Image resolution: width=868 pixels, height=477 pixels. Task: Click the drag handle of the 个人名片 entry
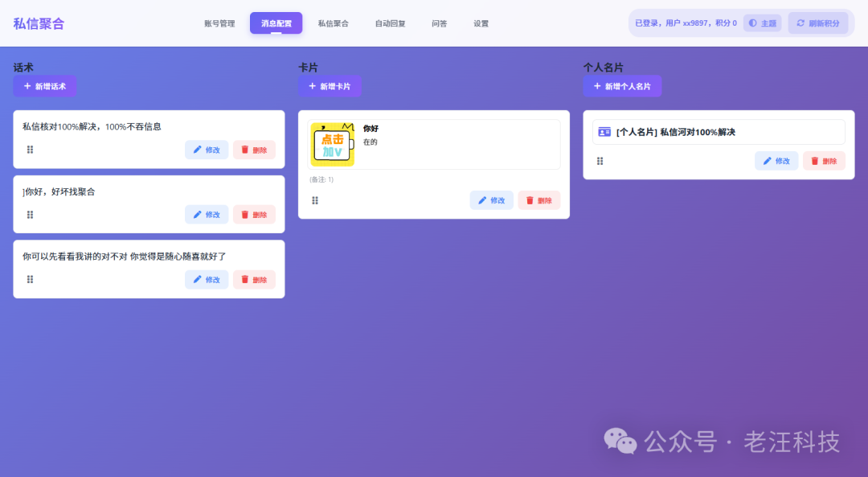pyautogui.click(x=600, y=161)
